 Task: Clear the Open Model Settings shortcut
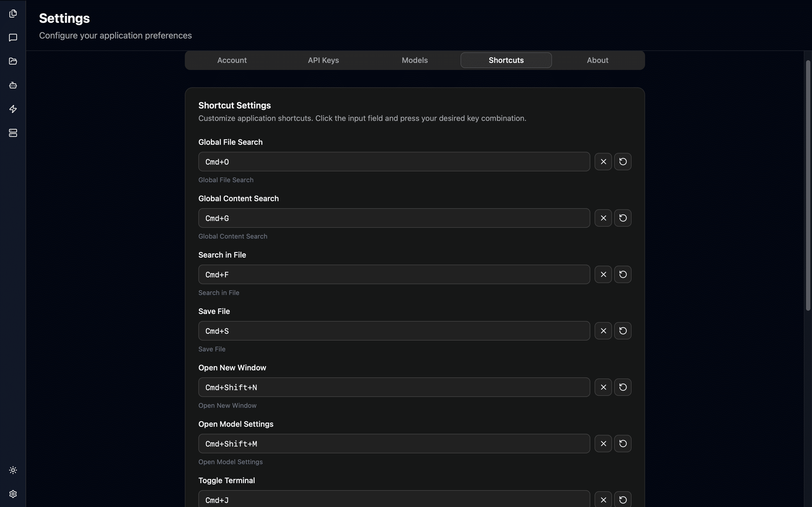603,444
